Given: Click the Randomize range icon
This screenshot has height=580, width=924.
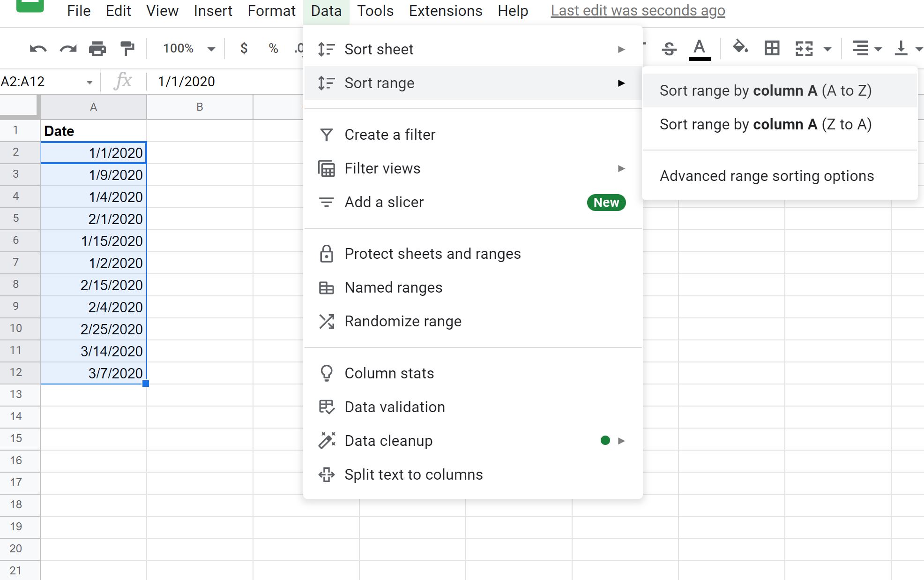Looking at the screenshot, I should (x=327, y=321).
